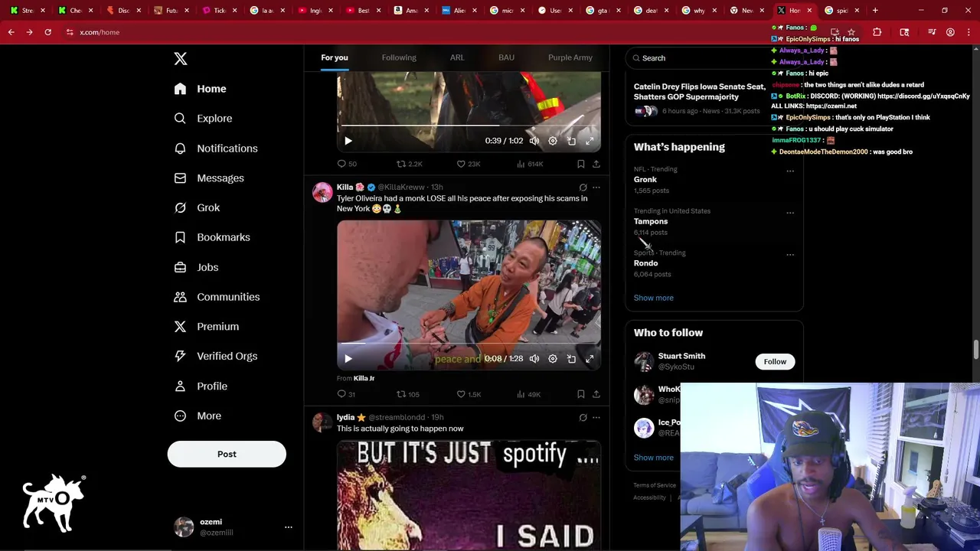Click the Grok icon on lydia's post
980x551 pixels.
coord(583,418)
